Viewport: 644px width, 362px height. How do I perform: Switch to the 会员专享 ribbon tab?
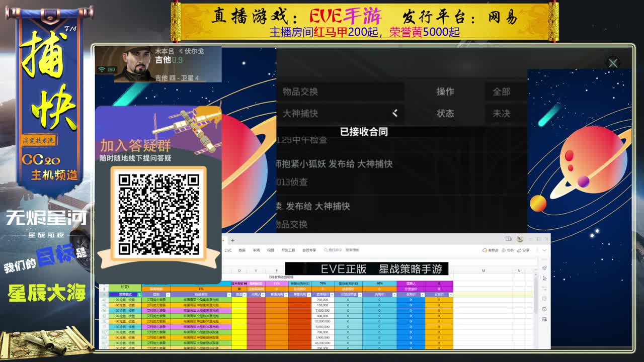click(x=309, y=249)
